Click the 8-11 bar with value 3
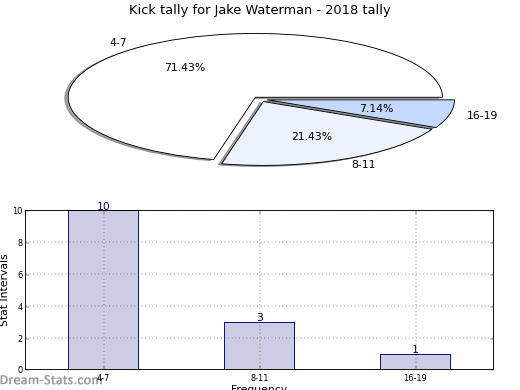Screen dimensions: 520x390 coord(259,346)
